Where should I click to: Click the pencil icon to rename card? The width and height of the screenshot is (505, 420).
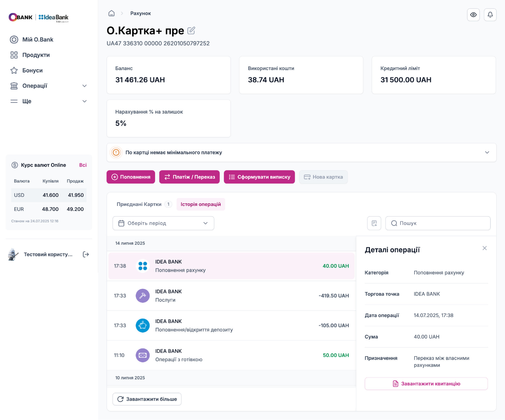(x=191, y=31)
